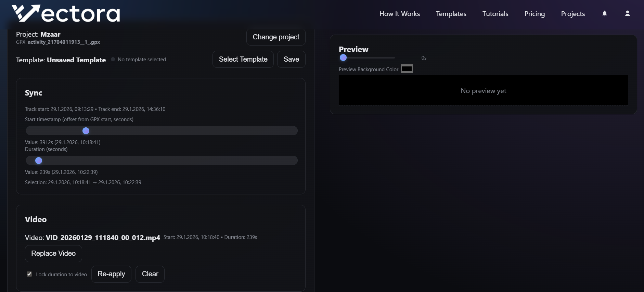This screenshot has height=292, width=644.
Task: Click the Unsaved Template label
Action: [x=76, y=60]
